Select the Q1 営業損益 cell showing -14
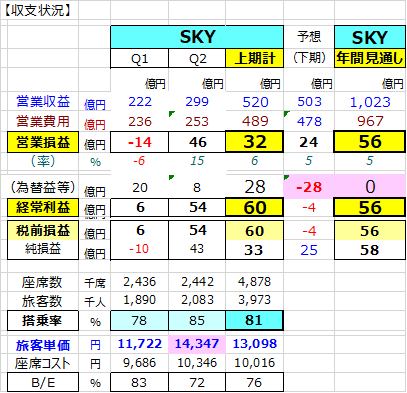The width and height of the screenshot is (407, 393). point(140,142)
